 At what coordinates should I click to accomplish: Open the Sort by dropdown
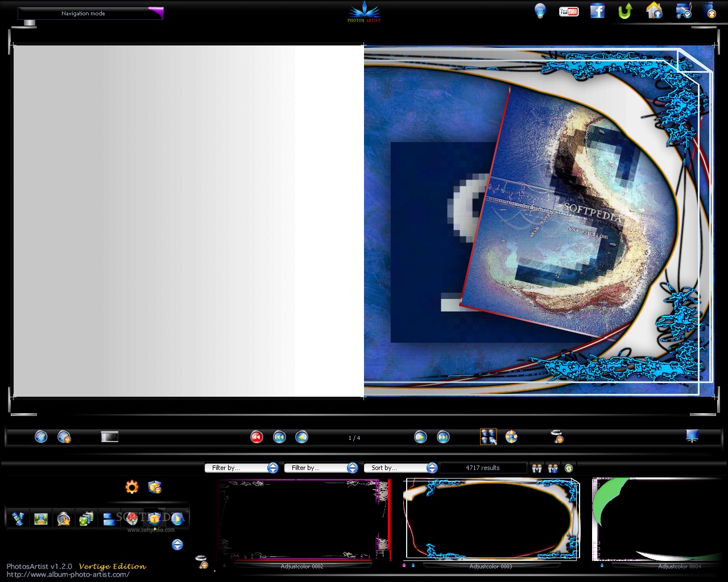tap(400, 468)
